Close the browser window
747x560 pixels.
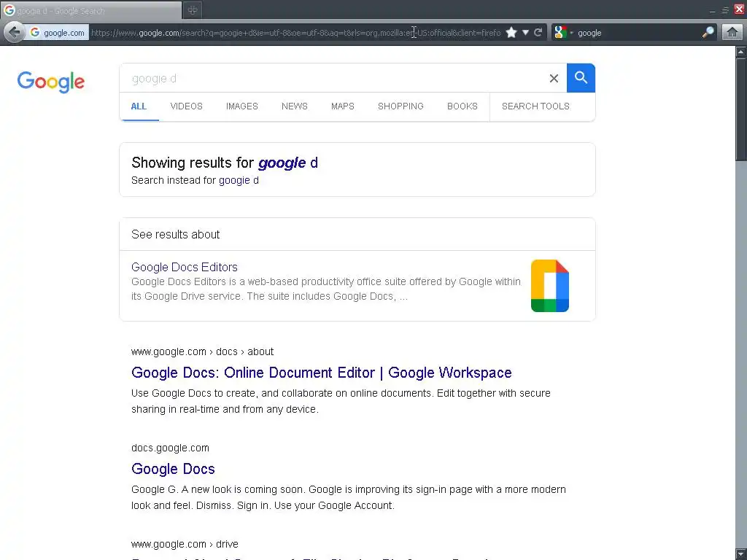tap(740, 9)
